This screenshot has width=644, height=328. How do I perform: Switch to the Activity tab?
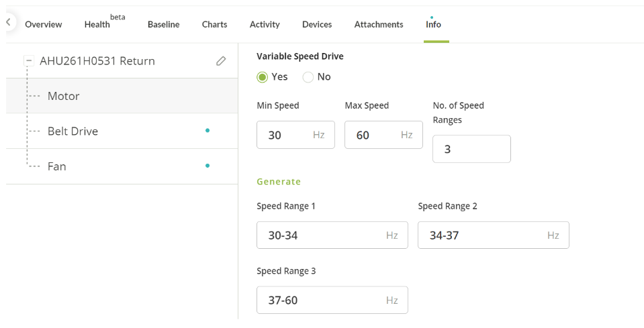(x=265, y=25)
